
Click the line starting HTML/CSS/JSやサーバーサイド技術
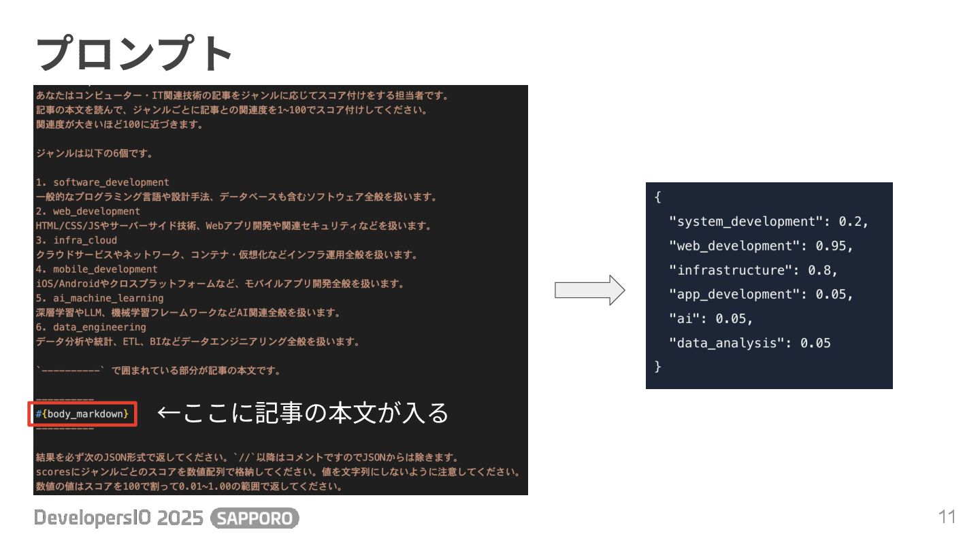[x=233, y=226]
